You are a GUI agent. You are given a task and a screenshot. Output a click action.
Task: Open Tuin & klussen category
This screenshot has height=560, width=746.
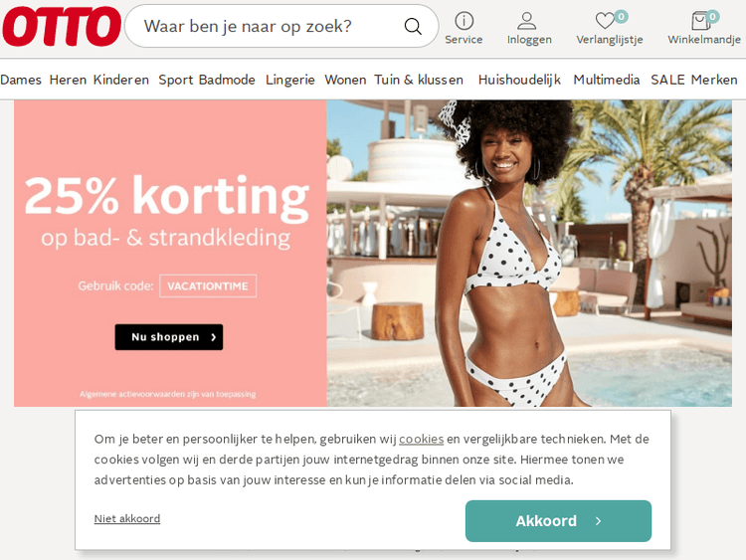click(x=419, y=80)
